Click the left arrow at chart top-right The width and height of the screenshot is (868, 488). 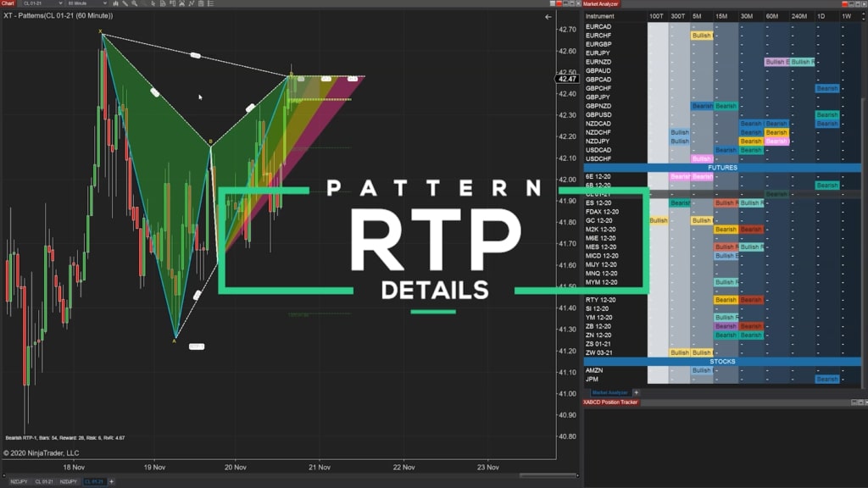[548, 17]
